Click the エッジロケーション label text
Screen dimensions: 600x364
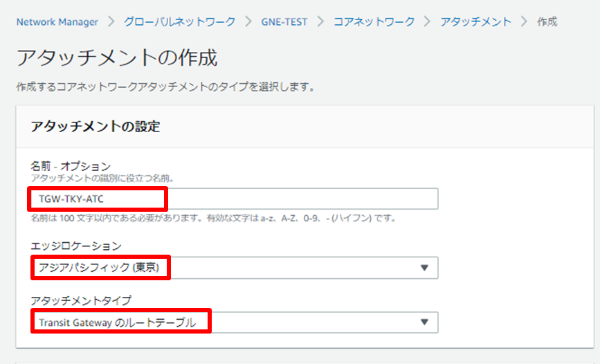click(x=76, y=246)
